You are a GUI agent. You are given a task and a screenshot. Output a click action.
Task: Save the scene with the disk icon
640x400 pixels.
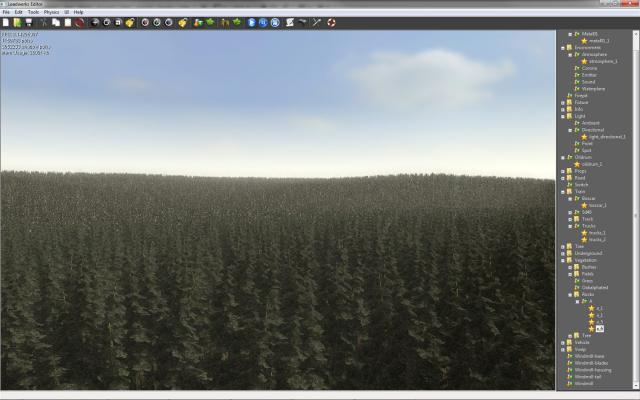[x=29, y=22]
